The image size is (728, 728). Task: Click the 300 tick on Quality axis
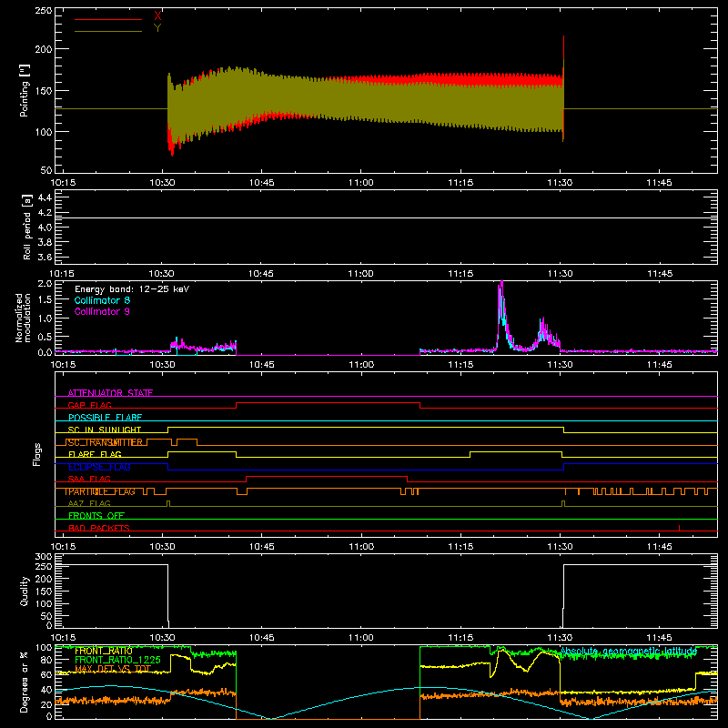(x=44, y=557)
